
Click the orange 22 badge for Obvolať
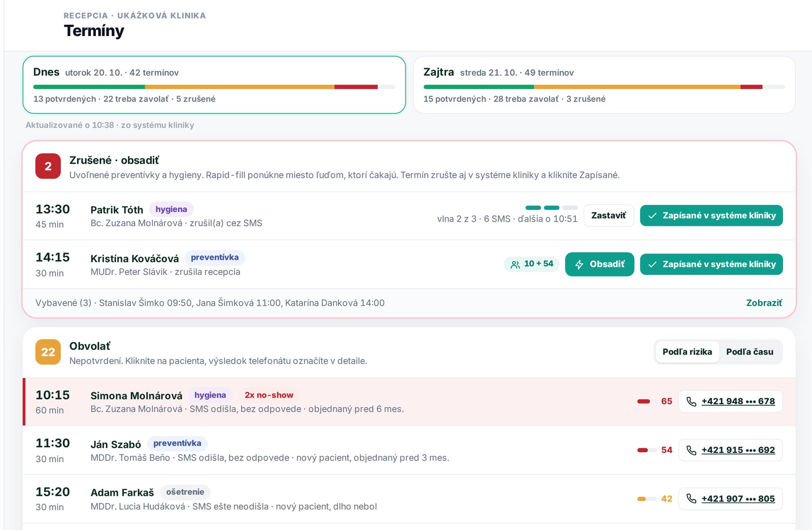click(48, 352)
